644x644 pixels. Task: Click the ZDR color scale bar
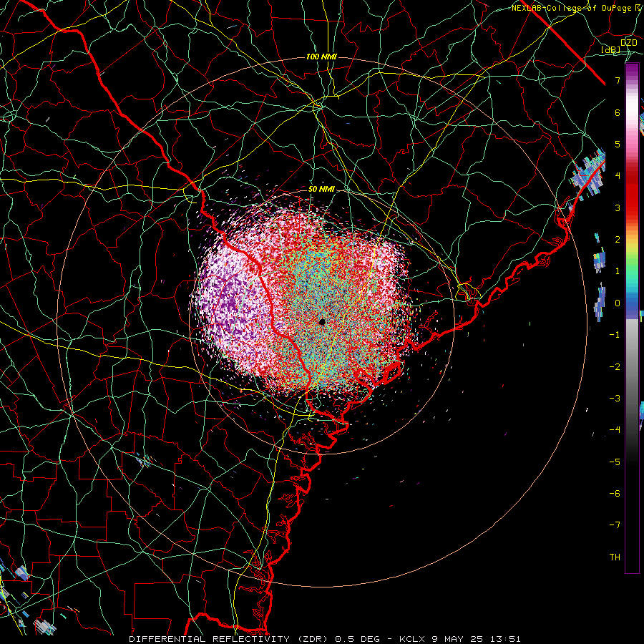pyautogui.click(x=632, y=318)
